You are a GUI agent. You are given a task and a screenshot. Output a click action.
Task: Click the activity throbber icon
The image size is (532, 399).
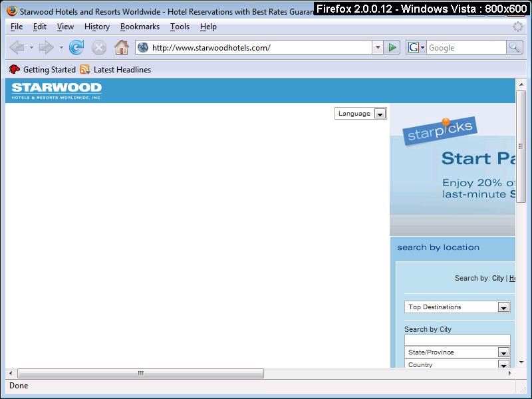pyautogui.click(x=518, y=27)
